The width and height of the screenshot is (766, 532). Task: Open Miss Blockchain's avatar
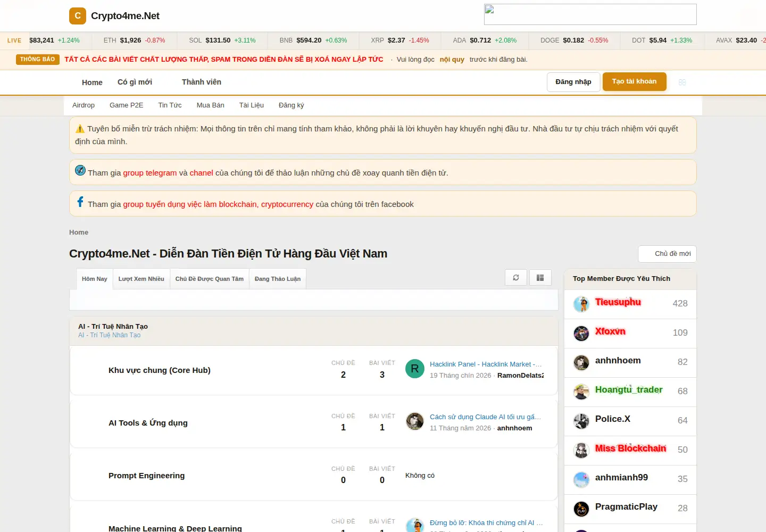pos(581,451)
